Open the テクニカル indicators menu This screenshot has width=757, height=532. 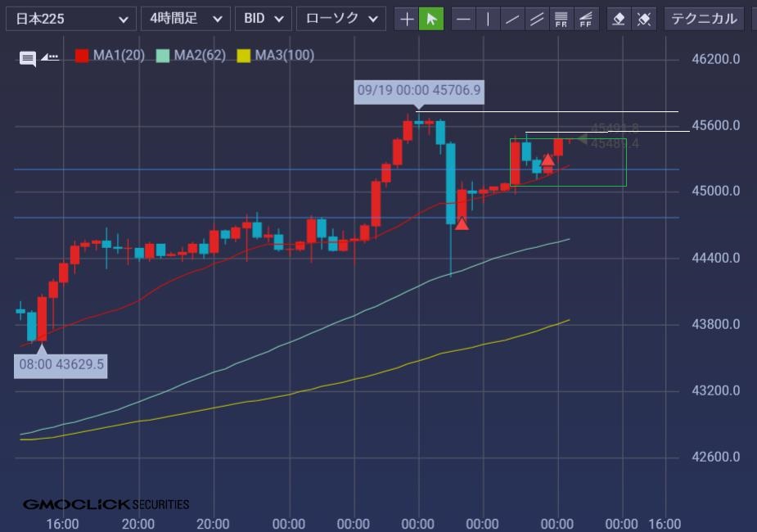pyautogui.click(x=704, y=18)
